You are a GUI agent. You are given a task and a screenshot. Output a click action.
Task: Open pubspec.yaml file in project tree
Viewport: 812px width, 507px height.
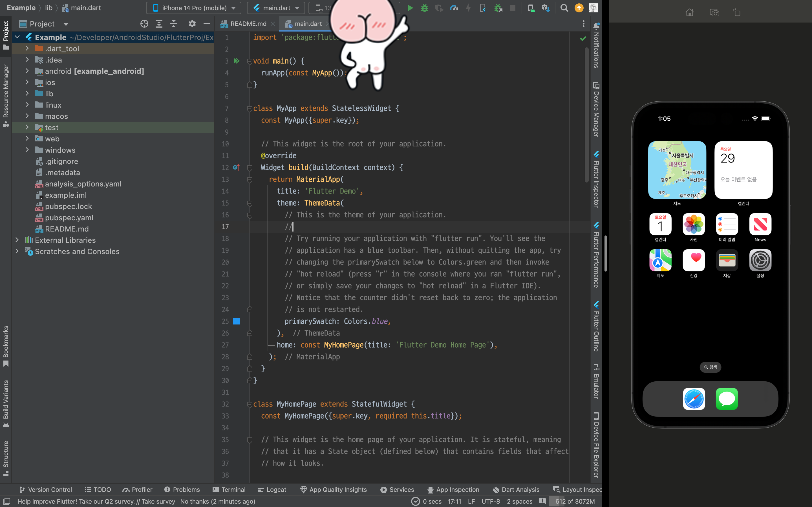coord(69,218)
